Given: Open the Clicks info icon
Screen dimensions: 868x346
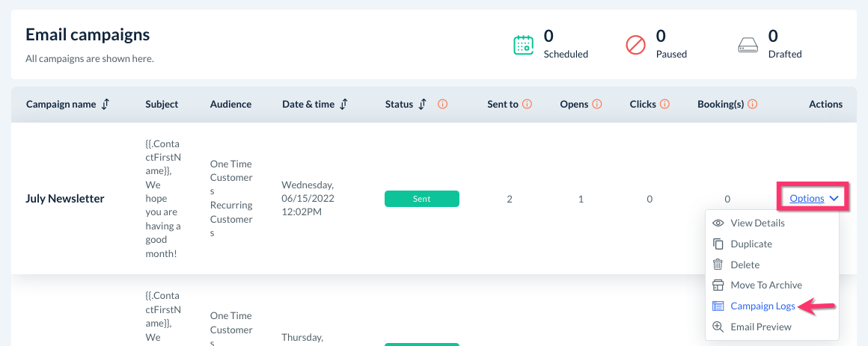Looking at the screenshot, I should [664, 104].
